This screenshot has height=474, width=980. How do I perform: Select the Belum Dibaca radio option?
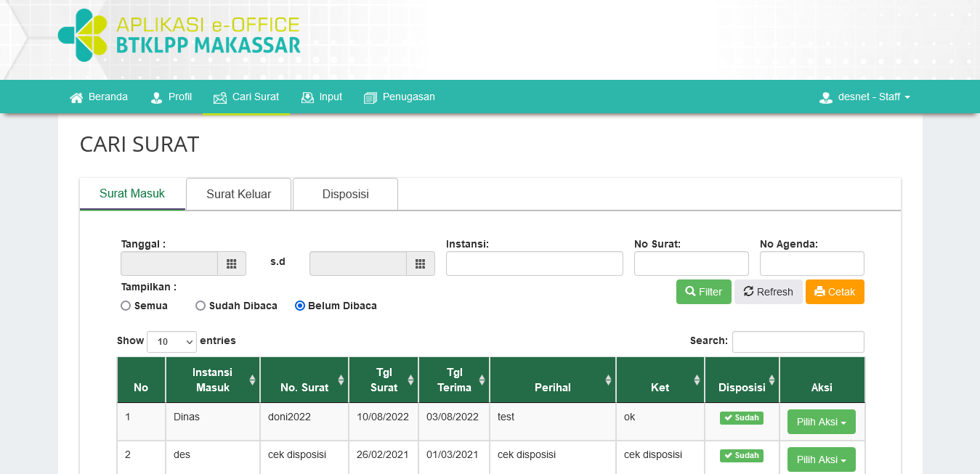pos(300,306)
